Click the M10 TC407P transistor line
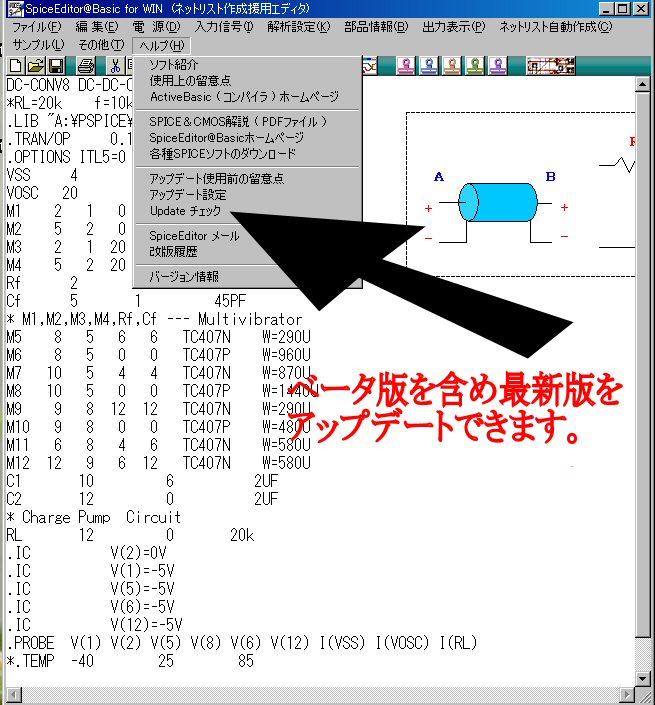The width and height of the screenshot is (655, 705). pos(159,427)
